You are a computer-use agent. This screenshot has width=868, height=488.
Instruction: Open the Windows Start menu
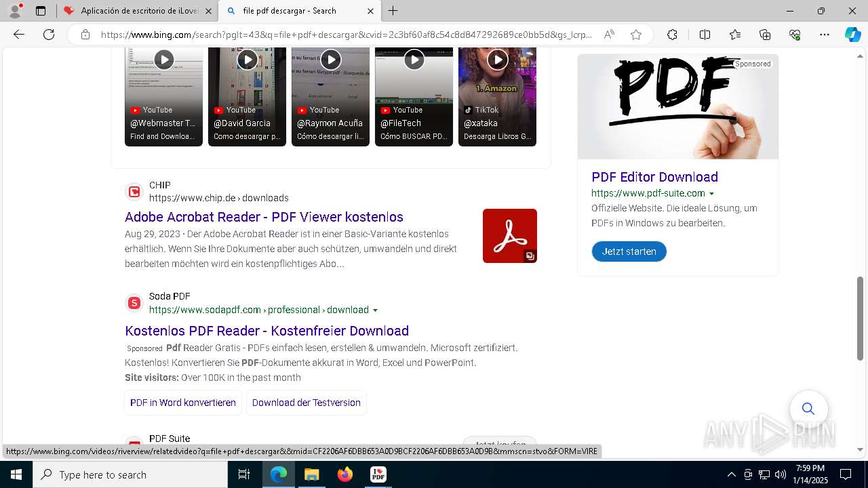point(16,474)
